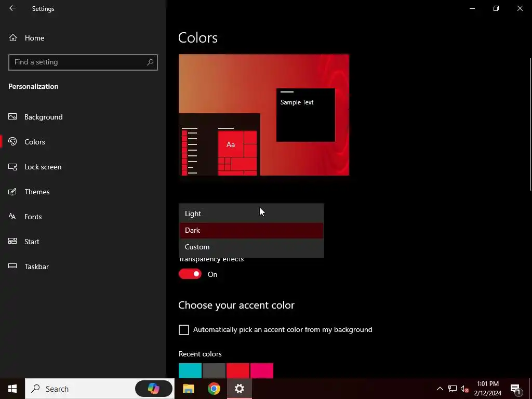Click the Taskbar icon in sidebar
The width and height of the screenshot is (532, 399).
[12, 266]
